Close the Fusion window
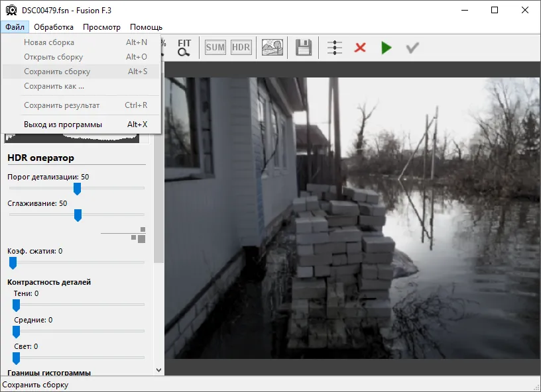The image size is (541, 392). coord(525,10)
